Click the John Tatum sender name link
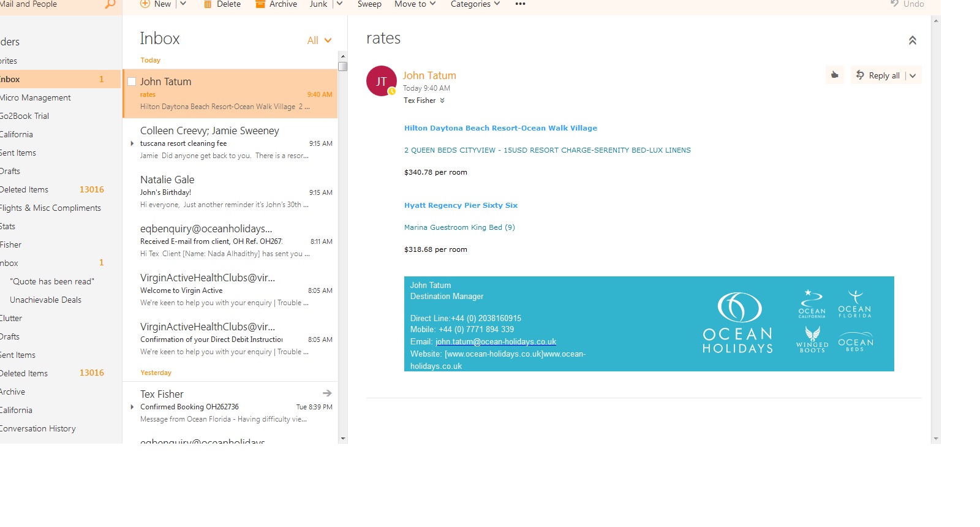The width and height of the screenshot is (980, 527). [x=429, y=75]
